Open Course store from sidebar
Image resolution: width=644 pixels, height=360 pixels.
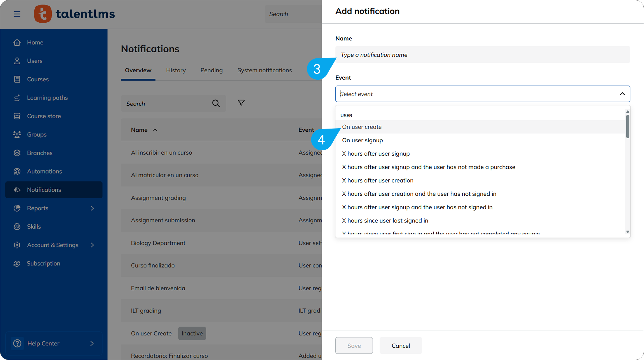click(x=44, y=116)
